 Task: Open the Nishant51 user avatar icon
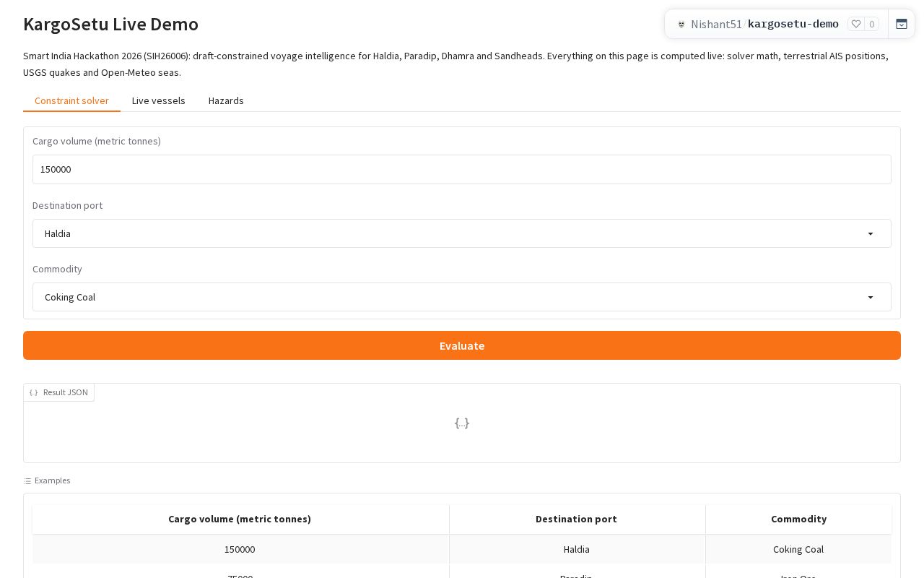(x=681, y=24)
